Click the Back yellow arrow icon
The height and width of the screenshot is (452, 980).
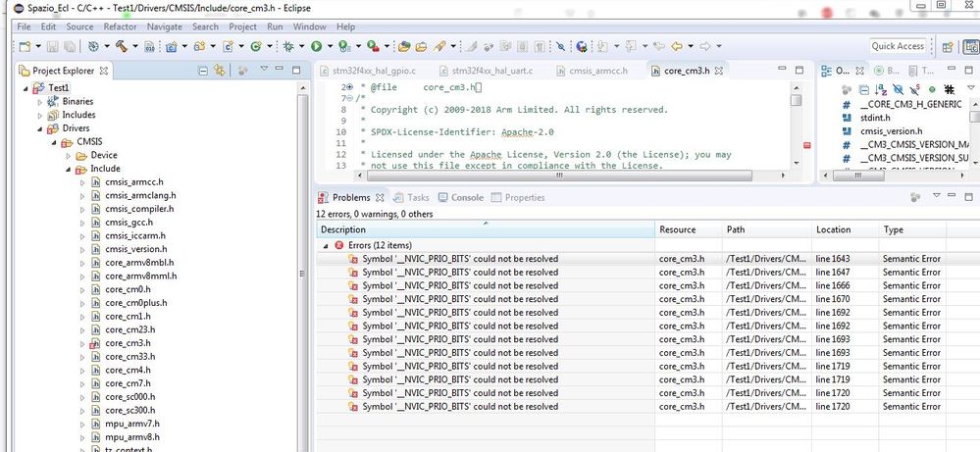[676, 46]
